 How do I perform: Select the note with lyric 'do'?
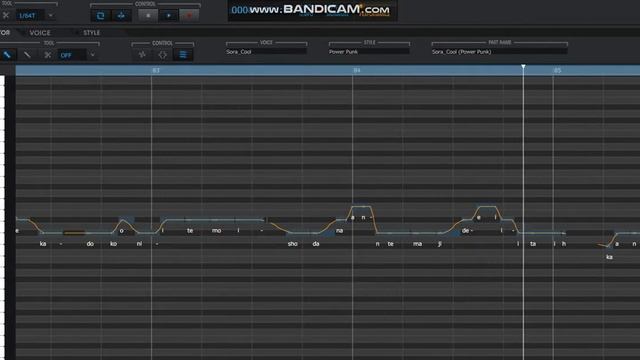pyautogui.click(x=98, y=233)
